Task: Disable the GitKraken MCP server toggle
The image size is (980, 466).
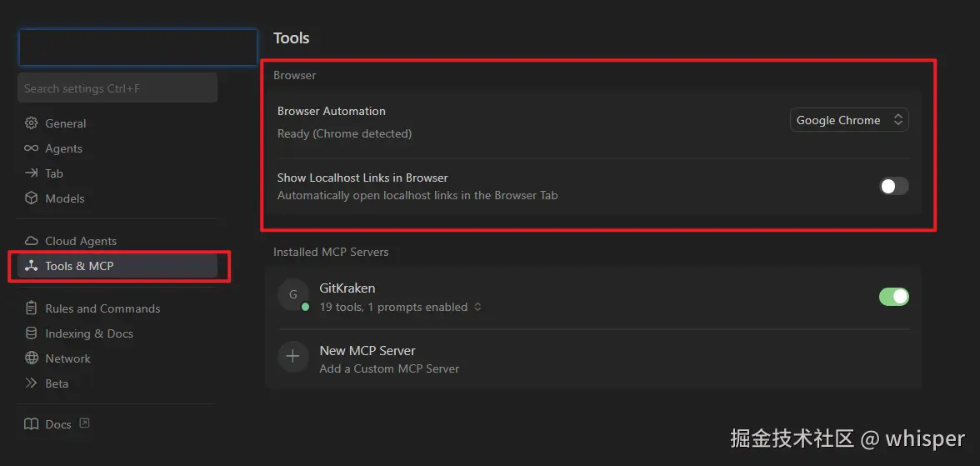Action: pyautogui.click(x=893, y=297)
